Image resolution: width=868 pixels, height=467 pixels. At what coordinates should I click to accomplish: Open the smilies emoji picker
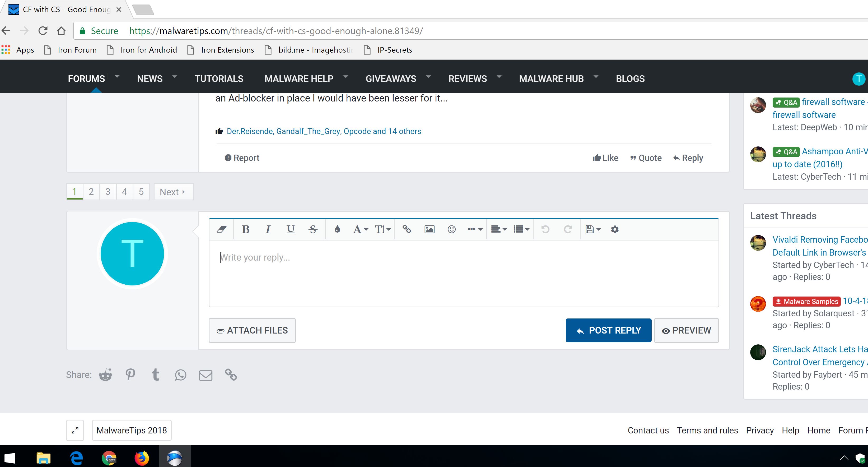pos(451,229)
